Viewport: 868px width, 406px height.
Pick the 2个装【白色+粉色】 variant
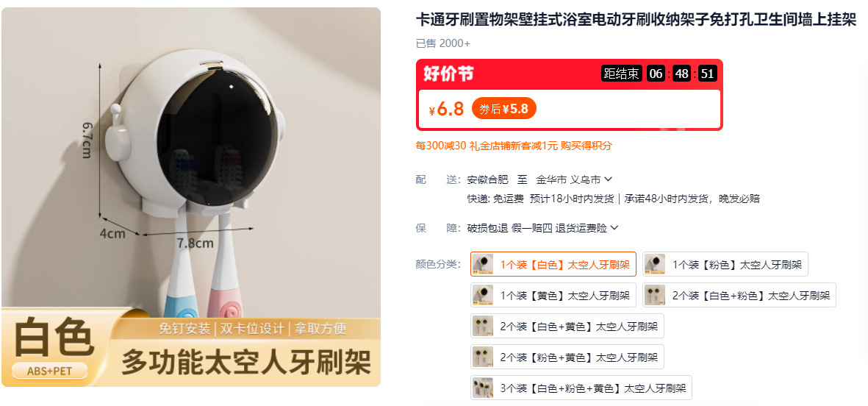pos(739,295)
